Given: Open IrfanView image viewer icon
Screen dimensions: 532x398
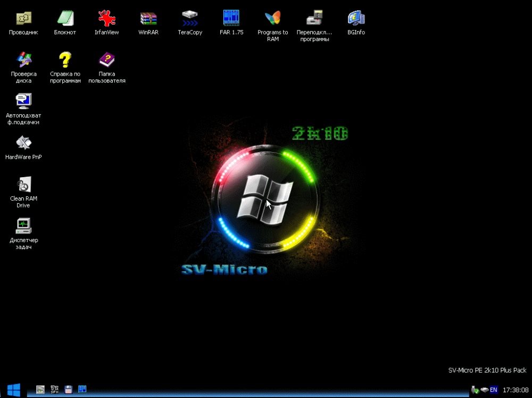Looking at the screenshot, I should [x=106, y=19].
